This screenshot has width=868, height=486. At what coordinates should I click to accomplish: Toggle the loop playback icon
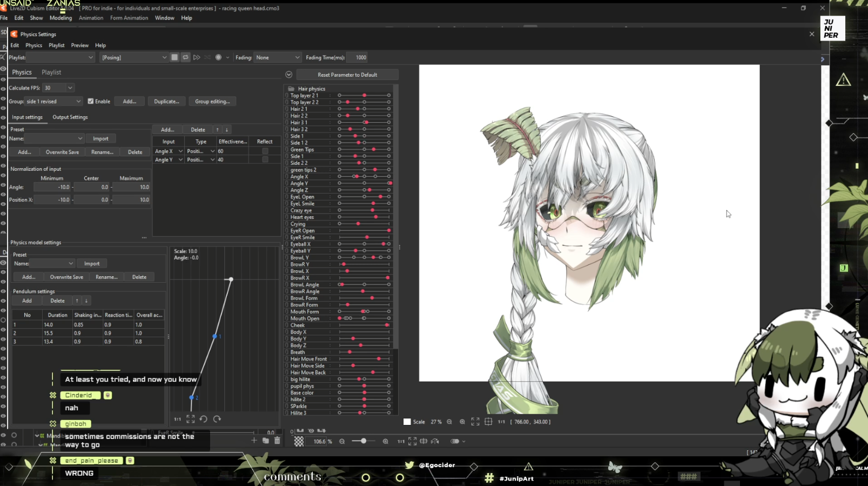[x=185, y=57]
